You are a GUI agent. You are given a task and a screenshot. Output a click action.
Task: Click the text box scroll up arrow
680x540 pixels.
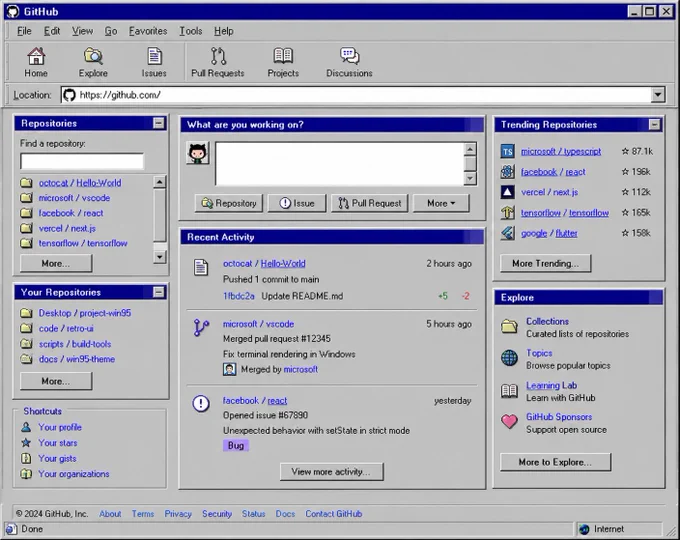[470, 149]
